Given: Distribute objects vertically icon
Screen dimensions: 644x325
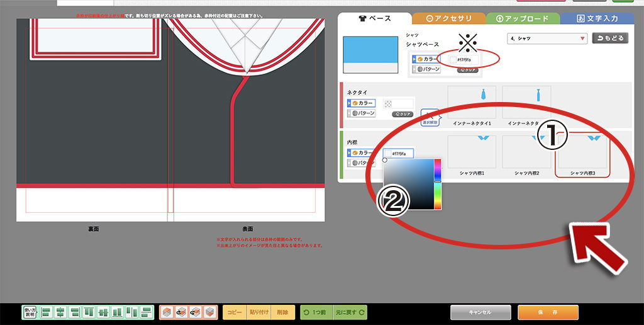Looking at the screenshot, I should click(x=145, y=312).
